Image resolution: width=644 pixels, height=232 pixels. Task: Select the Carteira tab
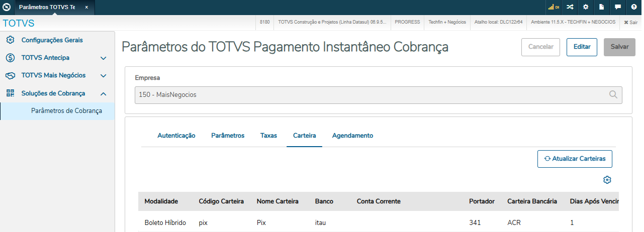pyautogui.click(x=304, y=136)
